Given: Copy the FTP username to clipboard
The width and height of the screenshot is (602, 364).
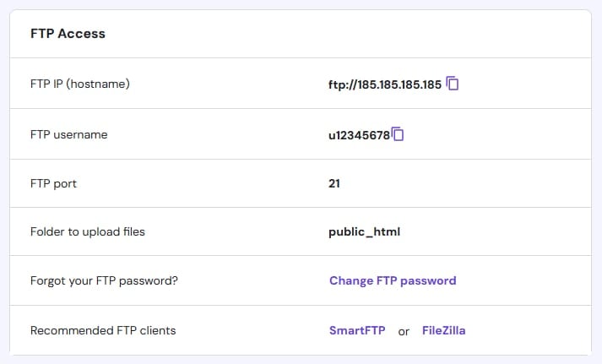Looking at the screenshot, I should coord(399,133).
